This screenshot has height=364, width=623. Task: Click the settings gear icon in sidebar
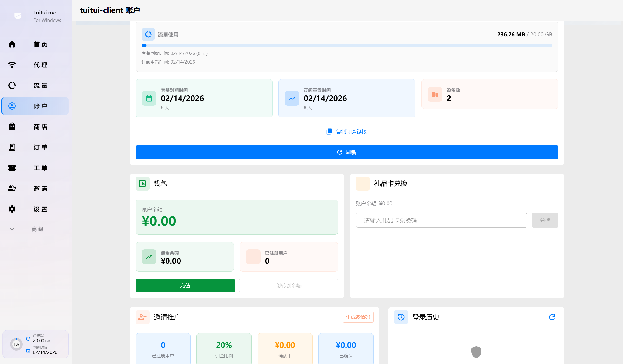pyautogui.click(x=12, y=209)
